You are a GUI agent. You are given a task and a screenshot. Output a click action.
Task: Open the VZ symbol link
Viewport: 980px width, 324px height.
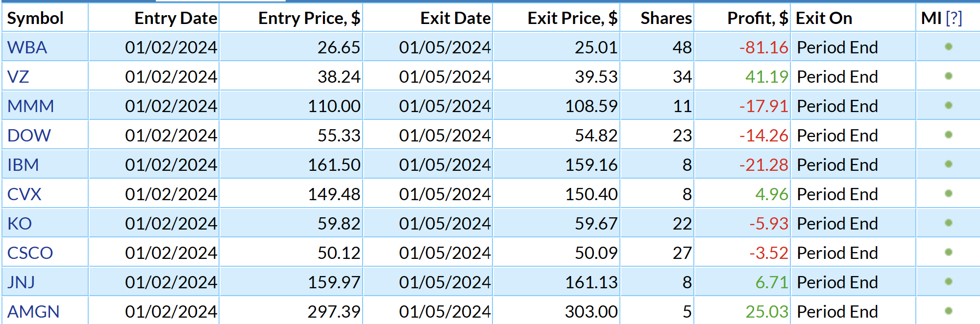tap(18, 77)
